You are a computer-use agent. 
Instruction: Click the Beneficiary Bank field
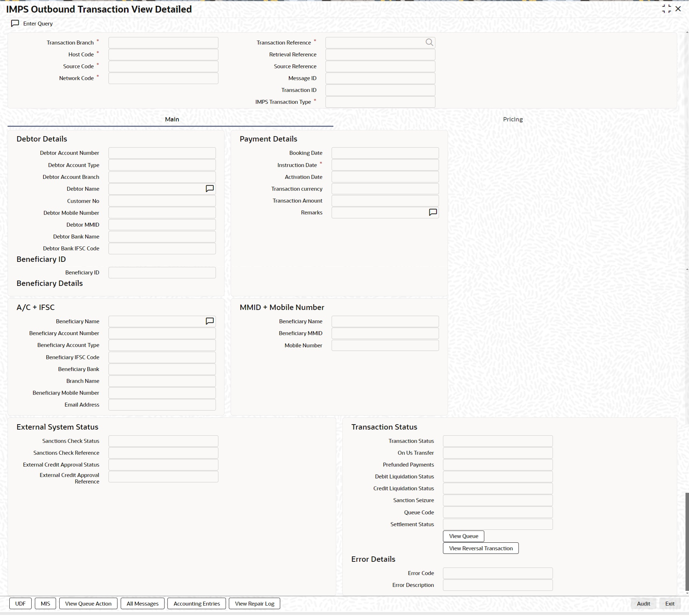[162, 369]
